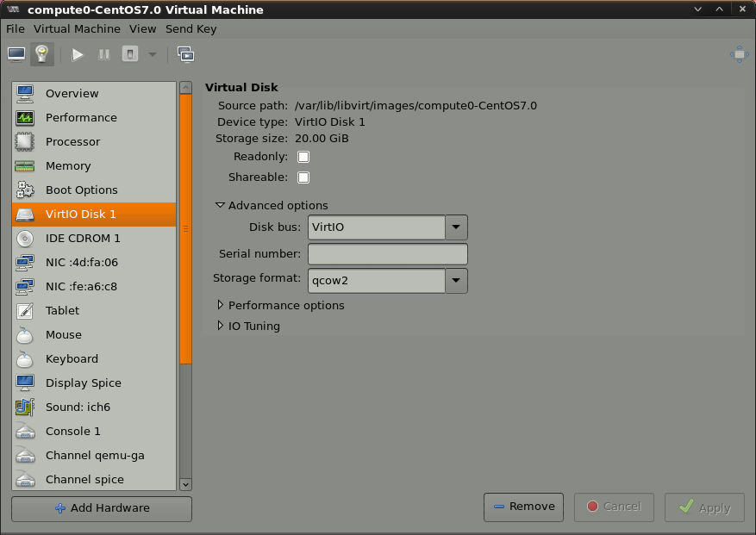
Task: Open the Virtual Machine menu
Action: [x=77, y=28]
